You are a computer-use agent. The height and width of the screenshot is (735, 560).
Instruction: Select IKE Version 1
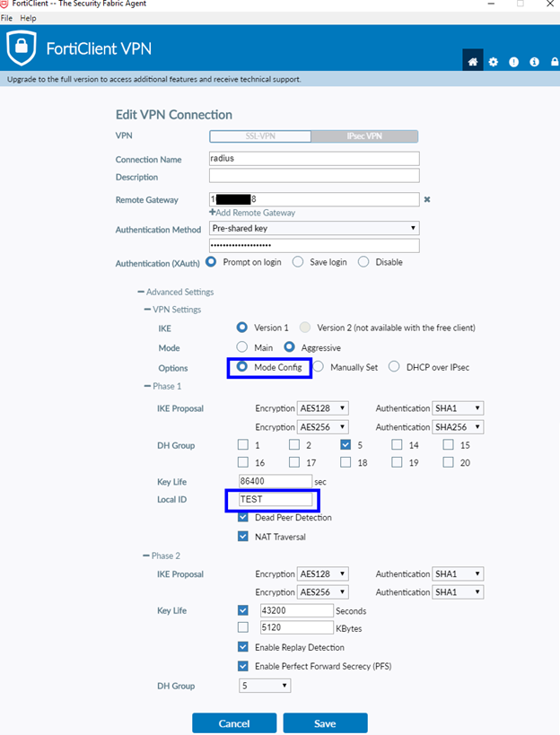[x=242, y=328]
